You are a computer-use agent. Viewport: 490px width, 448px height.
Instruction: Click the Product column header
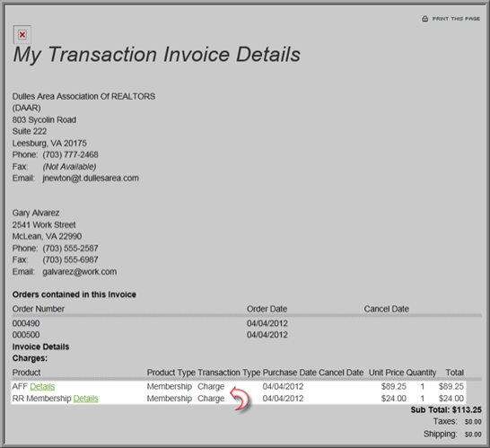click(27, 373)
